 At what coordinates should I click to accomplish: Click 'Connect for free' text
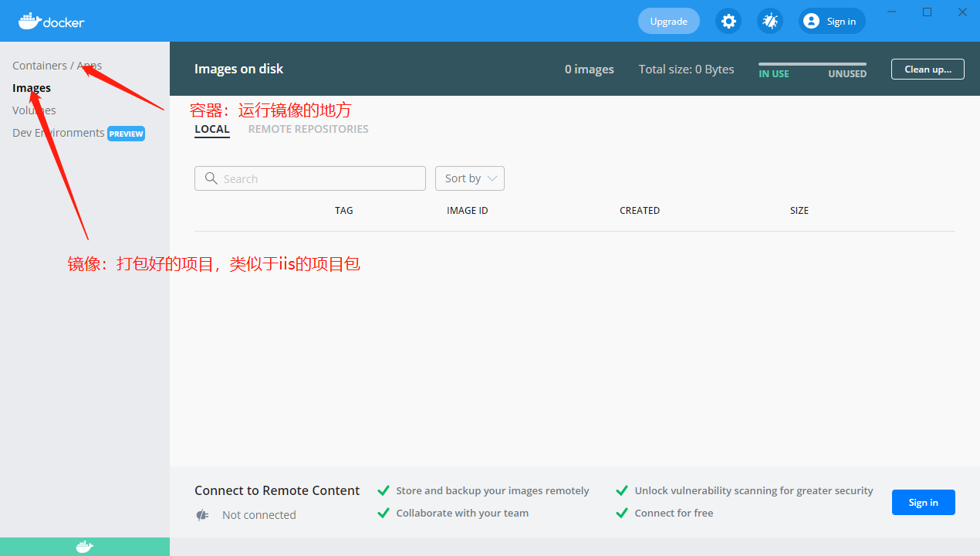point(674,513)
